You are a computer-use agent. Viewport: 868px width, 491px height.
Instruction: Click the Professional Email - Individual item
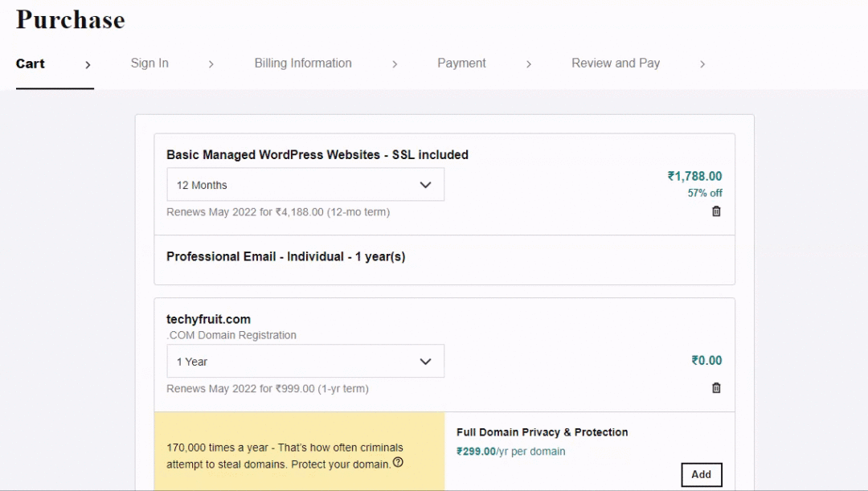coord(285,257)
